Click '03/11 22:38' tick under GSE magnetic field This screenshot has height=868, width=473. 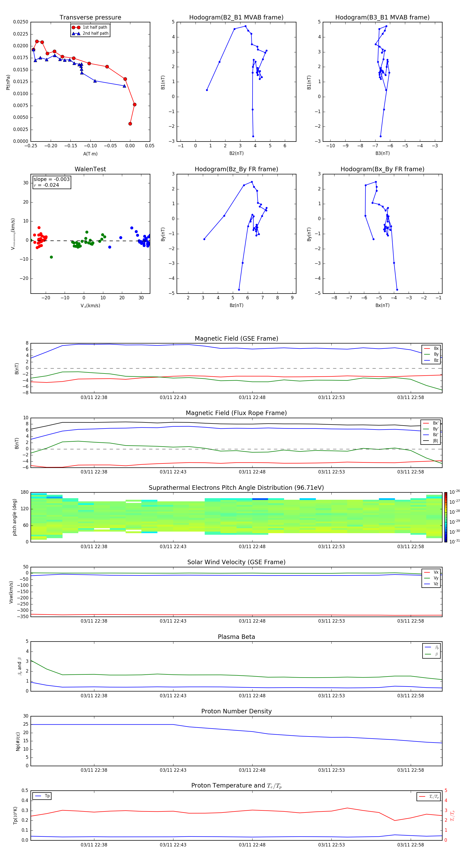tap(94, 397)
